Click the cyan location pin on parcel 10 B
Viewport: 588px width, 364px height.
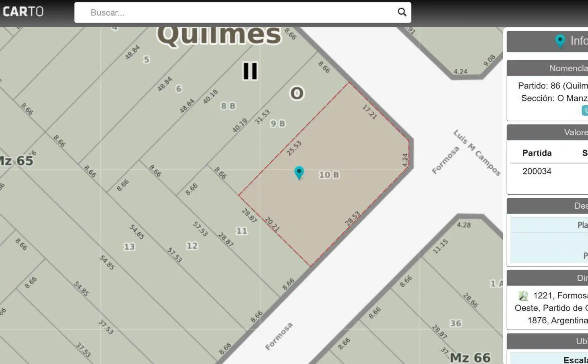click(x=299, y=173)
